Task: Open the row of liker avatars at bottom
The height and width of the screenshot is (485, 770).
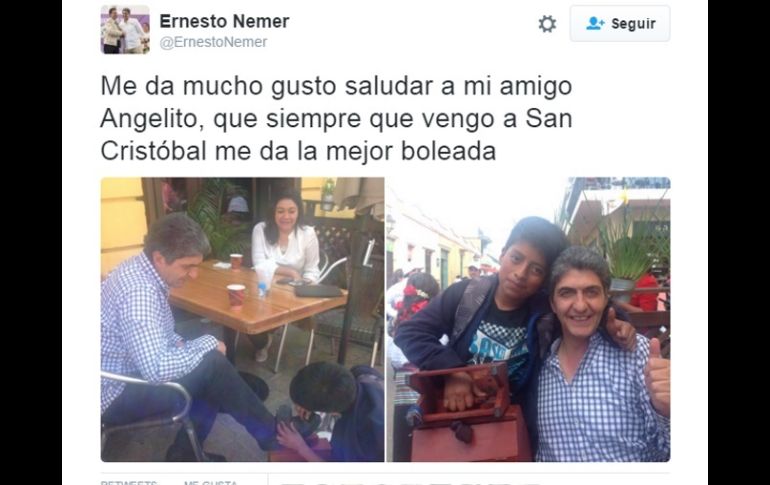Action: point(410,482)
